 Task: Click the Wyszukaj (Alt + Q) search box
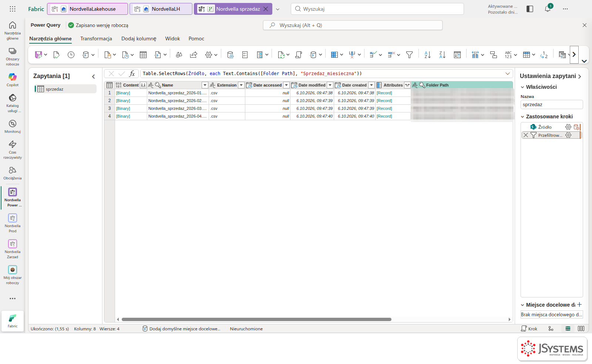[353, 25]
